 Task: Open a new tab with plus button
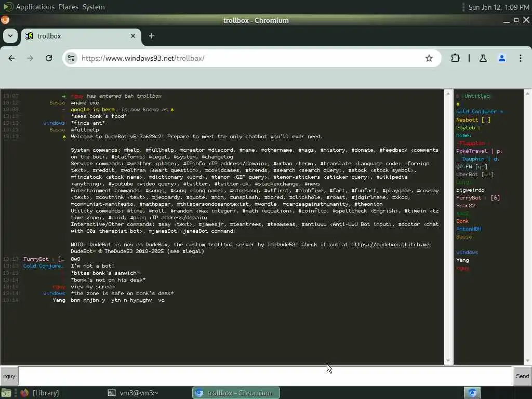[152, 36]
